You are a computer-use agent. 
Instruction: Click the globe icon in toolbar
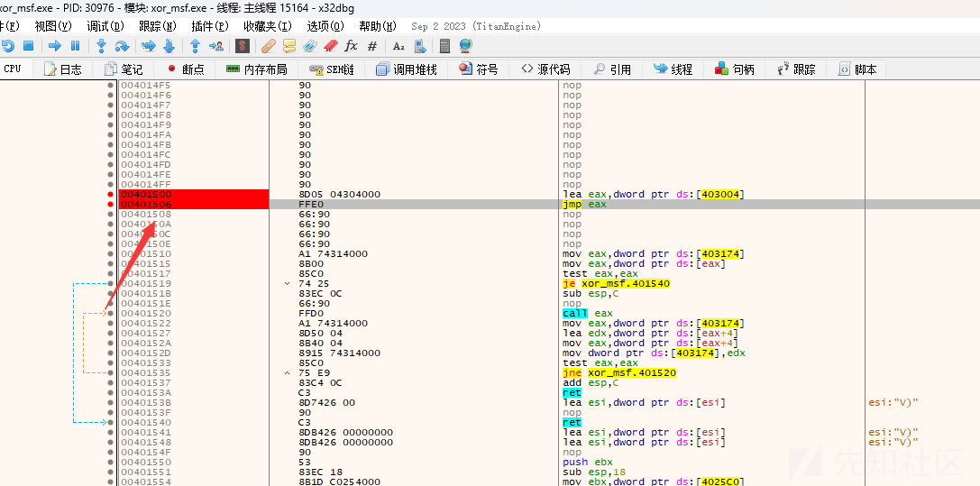(465, 46)
